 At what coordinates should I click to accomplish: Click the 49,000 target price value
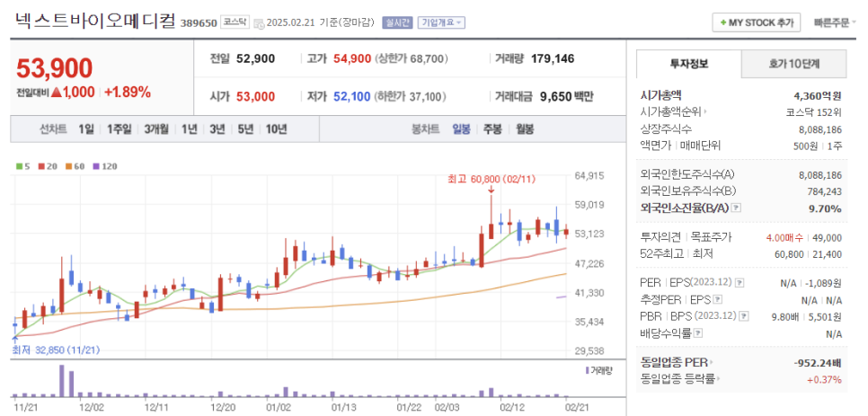coord(827,238)
